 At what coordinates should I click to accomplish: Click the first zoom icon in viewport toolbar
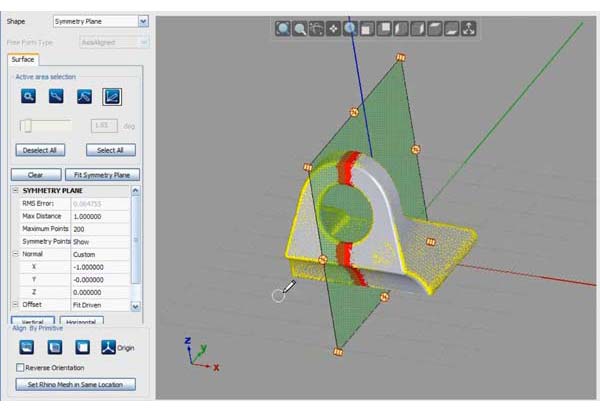[283, 29]
